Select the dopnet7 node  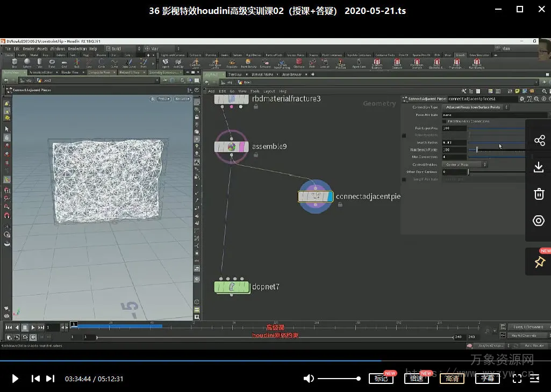[232, 287]
